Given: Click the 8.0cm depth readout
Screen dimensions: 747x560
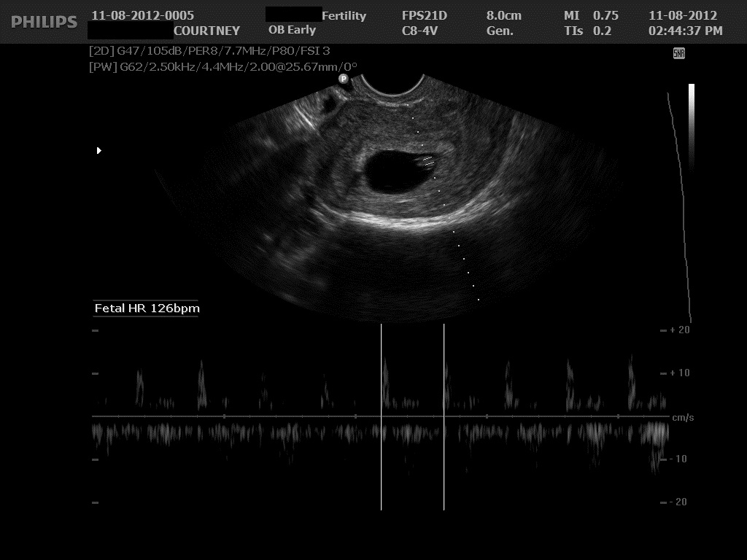Looking at the screenshot, I should 505,15.
